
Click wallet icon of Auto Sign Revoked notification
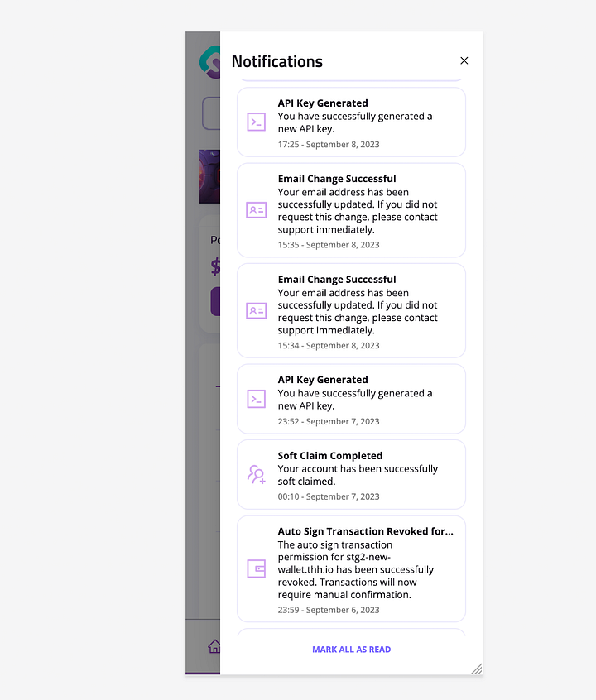257,568
